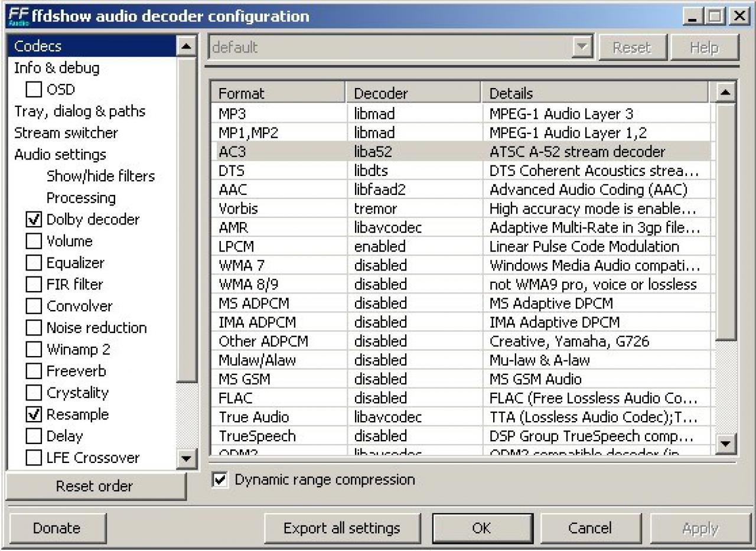
Task: Open Tray, dialog & paths page
Action: (x=80, y=111)
